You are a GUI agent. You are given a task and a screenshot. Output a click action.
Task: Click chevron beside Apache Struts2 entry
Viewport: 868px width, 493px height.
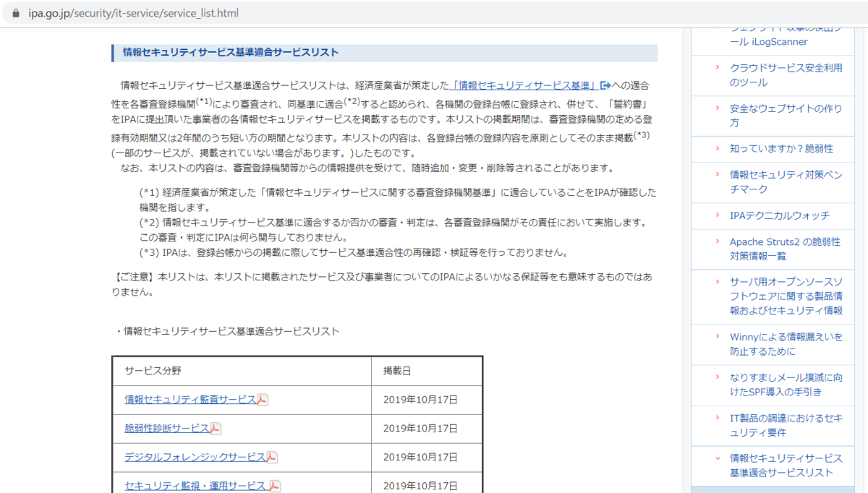717,241
